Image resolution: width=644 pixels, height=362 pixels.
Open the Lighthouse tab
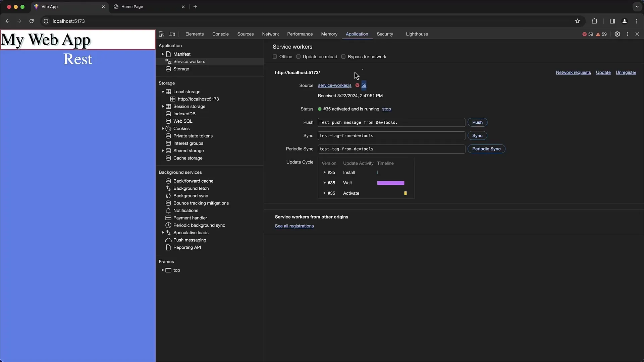click(x=417, y=34)
